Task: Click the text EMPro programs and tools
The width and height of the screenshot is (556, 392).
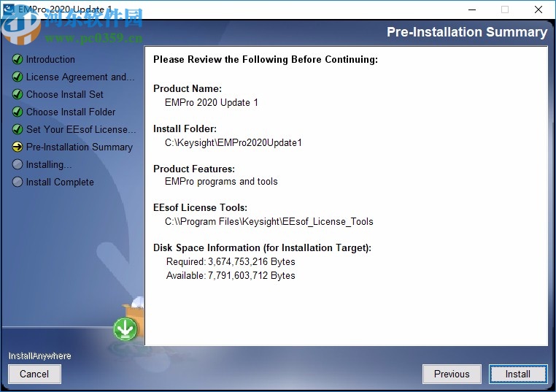Action: (x=221, y=181)
